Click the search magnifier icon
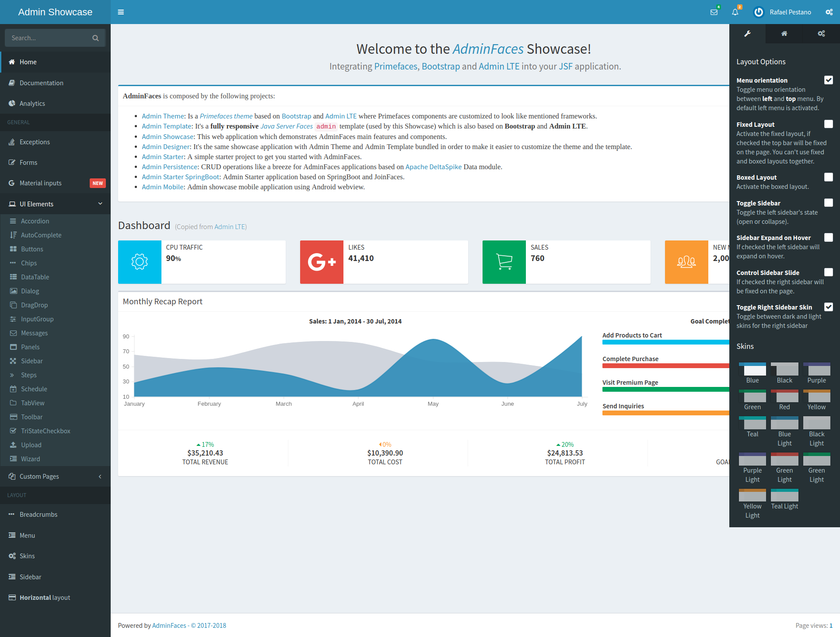Screen dimensions: 840x637 (x=95, y=38)
